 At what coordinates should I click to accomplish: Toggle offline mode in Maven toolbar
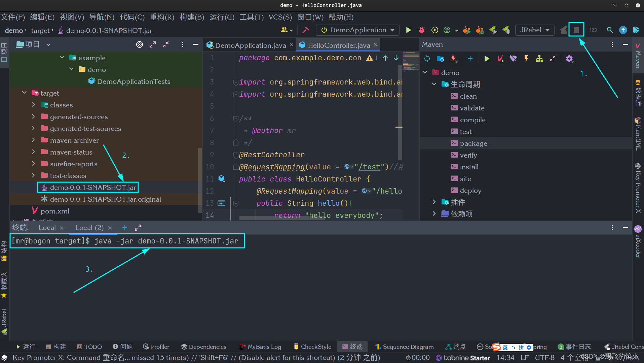(x=513, y=59)
